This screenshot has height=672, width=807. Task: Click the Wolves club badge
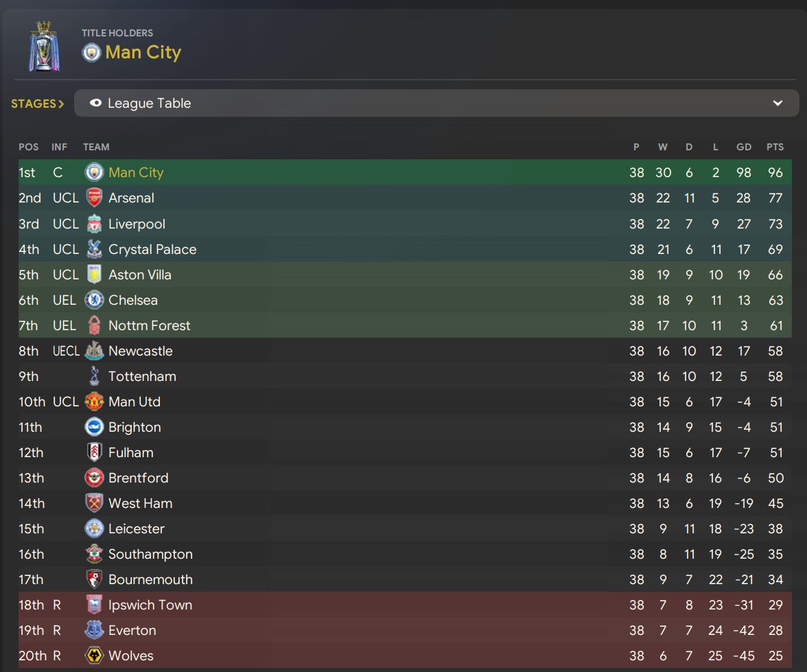(94, 656)
